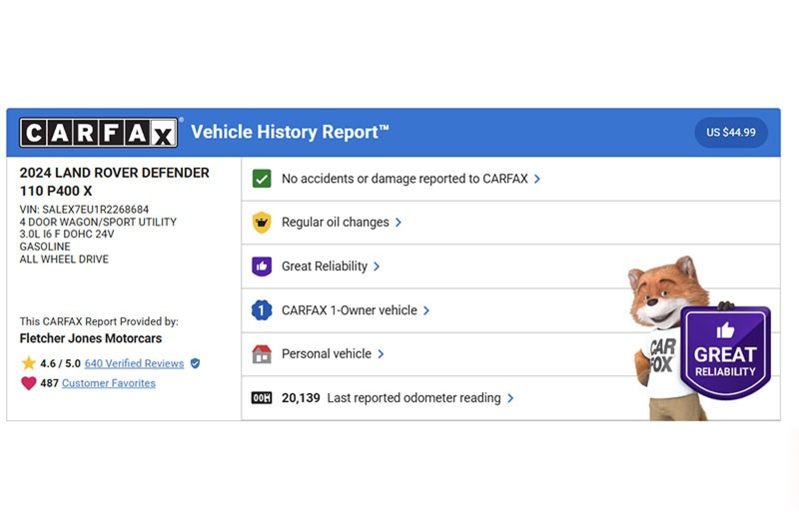Open 640 Verified Reviews link
799x532 pixels.
pos(134,363)
